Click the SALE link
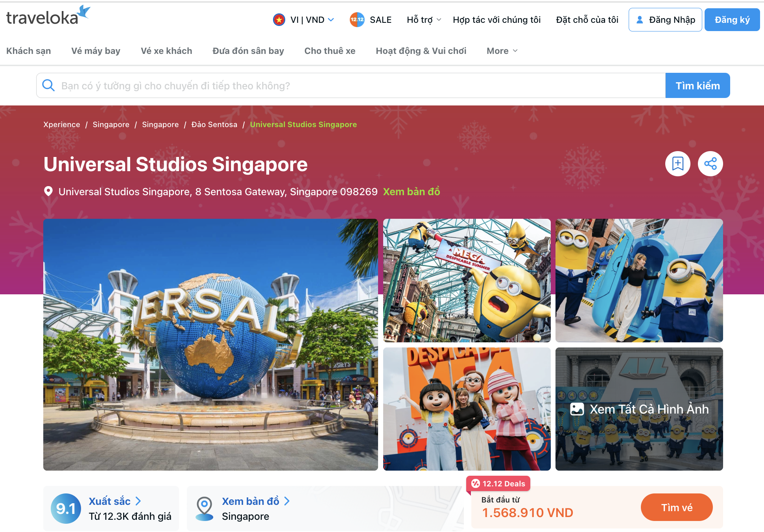The image size is (764, 532). 380,20
